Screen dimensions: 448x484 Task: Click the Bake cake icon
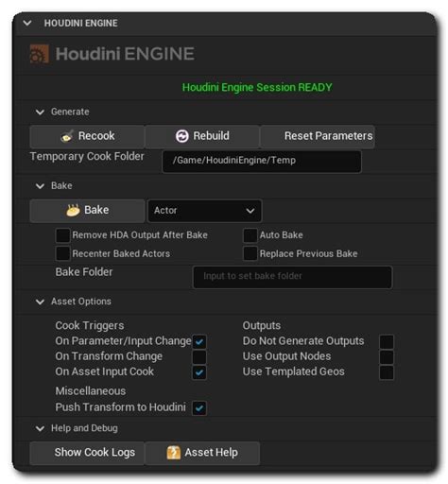coord(73,210)
